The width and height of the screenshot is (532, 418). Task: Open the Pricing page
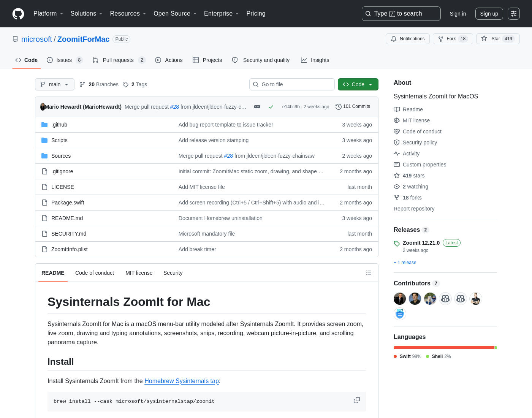tap(256, 14)
